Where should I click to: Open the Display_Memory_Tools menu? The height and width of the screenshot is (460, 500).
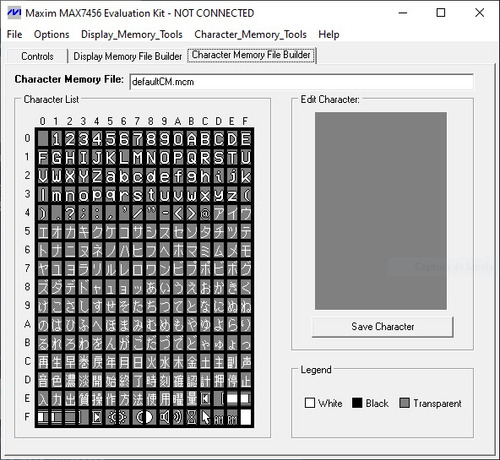pos(132,34)
